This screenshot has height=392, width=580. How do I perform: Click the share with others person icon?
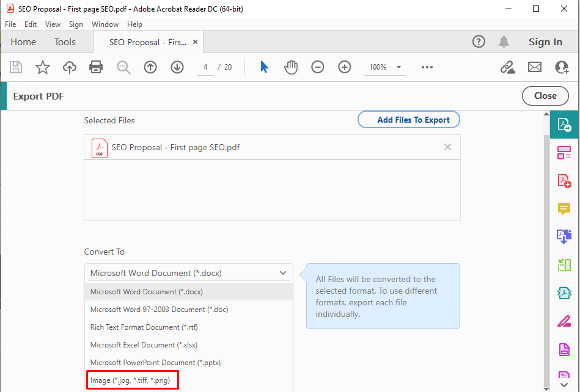click(562, 67)
